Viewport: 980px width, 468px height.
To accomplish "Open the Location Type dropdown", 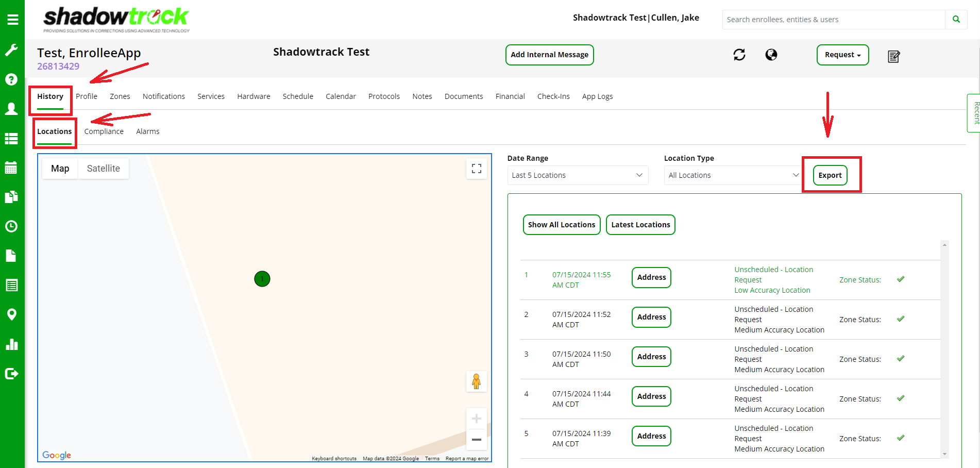I will 734,175.
